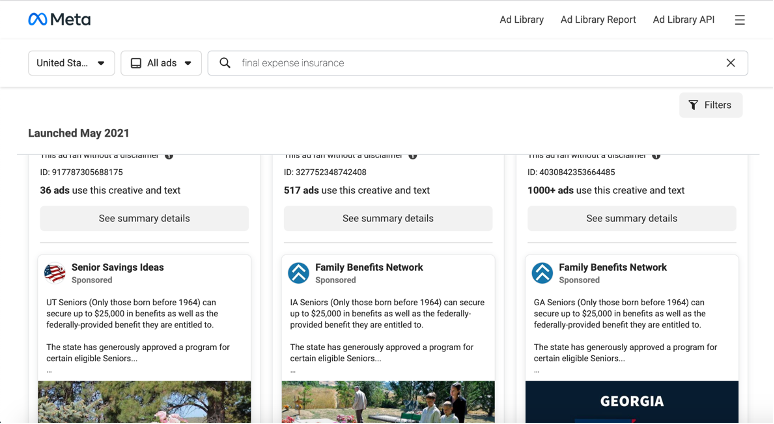
Task: Click the Family Benefits Network avatar on GA Seniors ad
Action: pos(542,273)
